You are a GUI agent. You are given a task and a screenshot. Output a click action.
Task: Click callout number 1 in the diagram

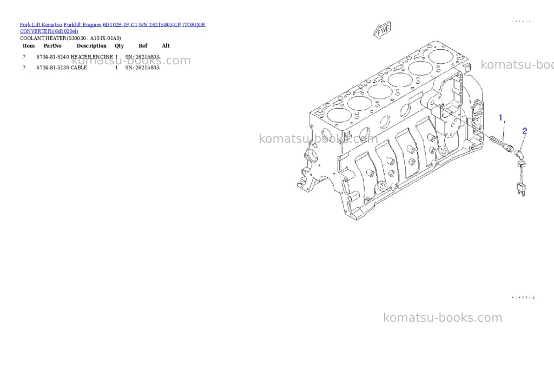coord(500,118)
